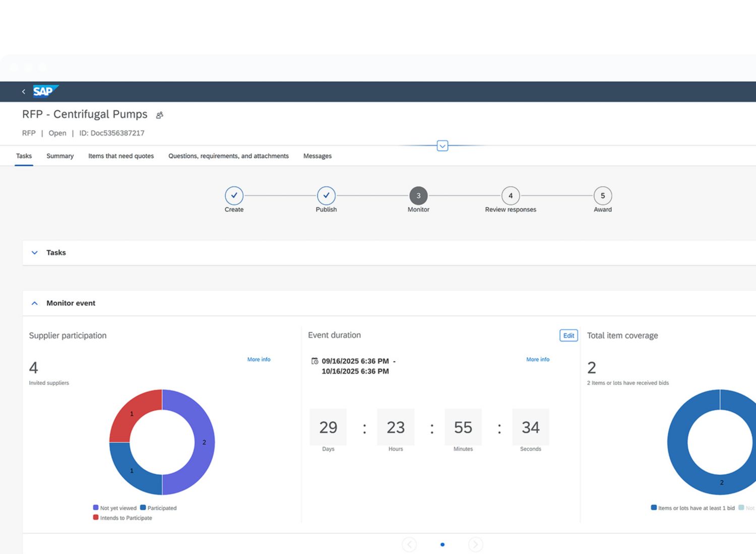The image size is (756, 554).
Task: Open Items that need quotes tab
Action: click(x=121, y=156)
